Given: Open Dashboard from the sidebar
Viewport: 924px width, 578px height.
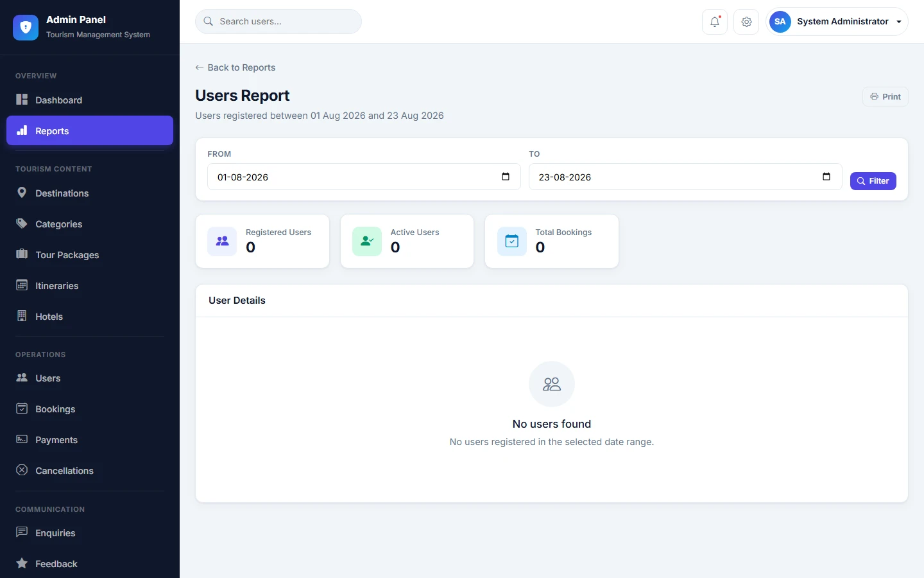Looking at the screenshot, I should [90, 100].
